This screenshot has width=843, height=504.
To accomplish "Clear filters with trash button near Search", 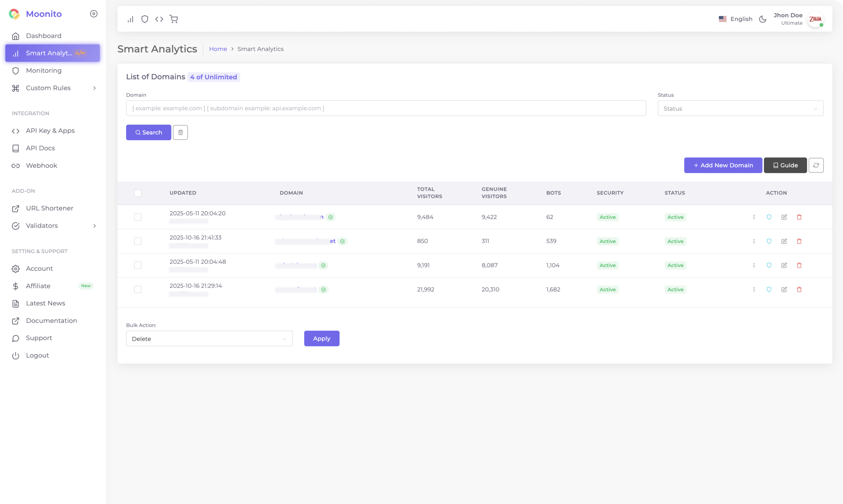I will point(180,132).
